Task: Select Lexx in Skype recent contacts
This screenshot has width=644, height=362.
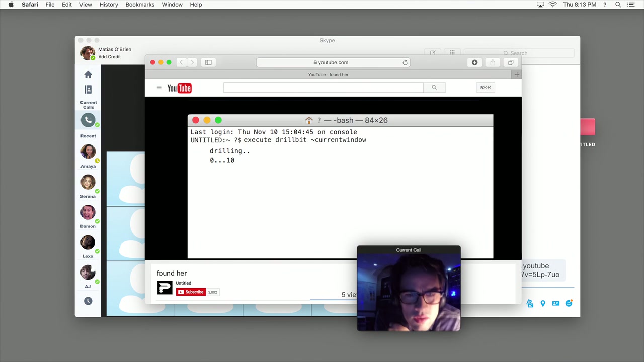Action: point(88,242)
